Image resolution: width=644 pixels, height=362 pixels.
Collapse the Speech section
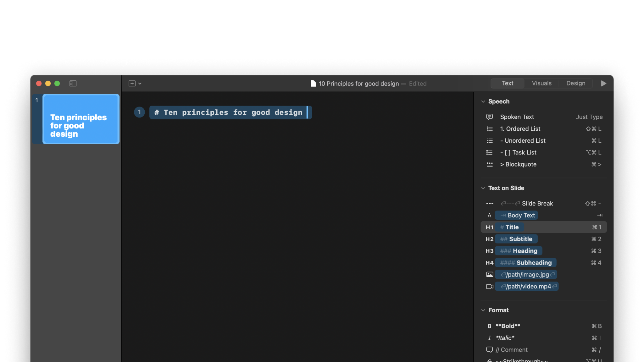pyautogui.click(x=483, y=101)
